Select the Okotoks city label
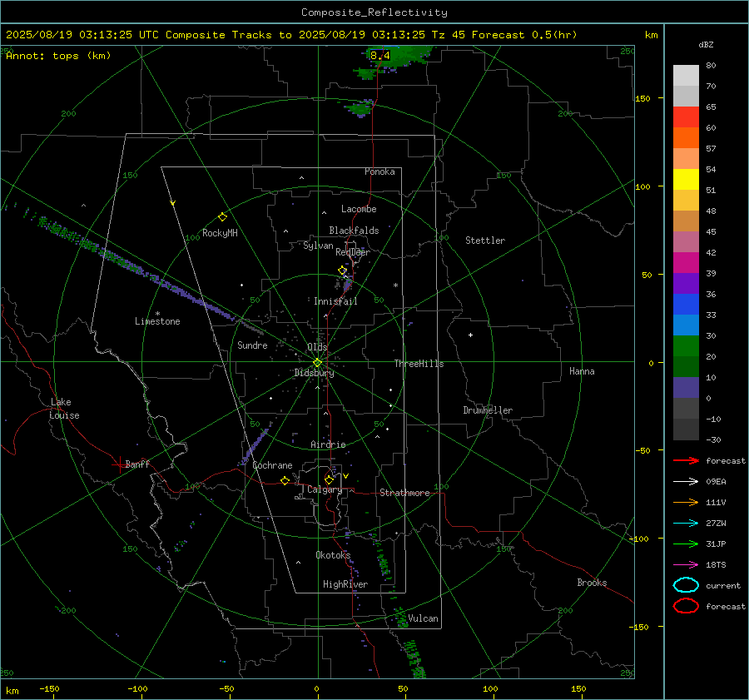 click(x=333, y=554)
